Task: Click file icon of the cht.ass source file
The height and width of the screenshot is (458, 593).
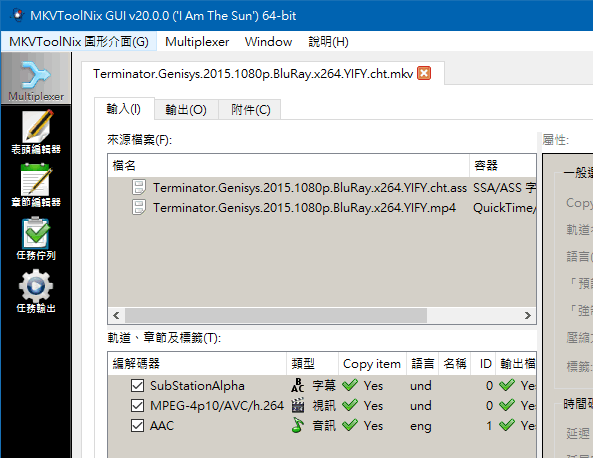Action: tap(139, 188)
